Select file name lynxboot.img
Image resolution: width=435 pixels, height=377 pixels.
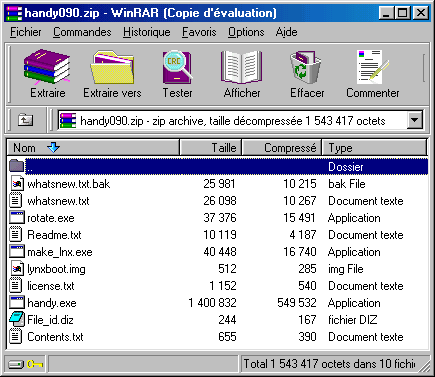pyautogui.click(x=56, y=269)
